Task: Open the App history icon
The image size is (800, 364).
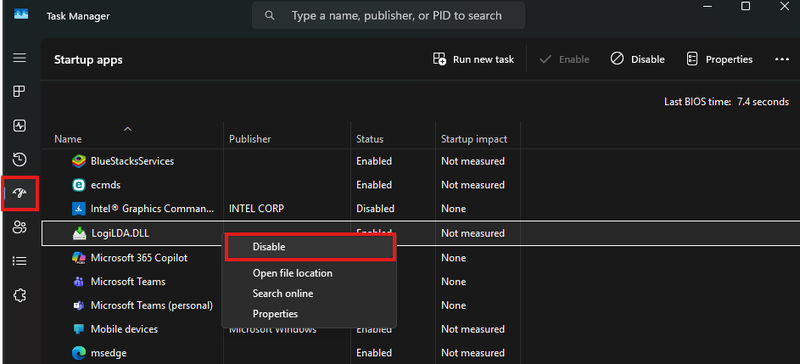Action: (19, 159)
